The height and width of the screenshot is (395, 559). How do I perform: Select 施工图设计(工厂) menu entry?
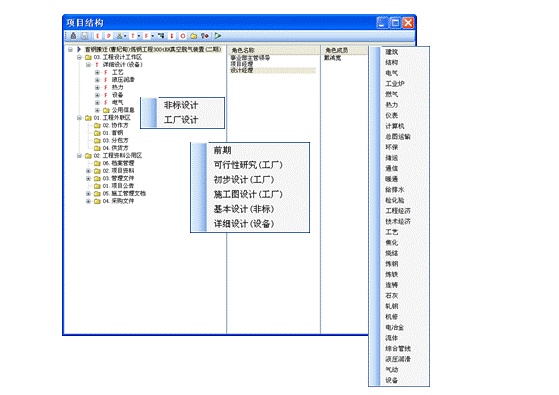coord(248,194)
